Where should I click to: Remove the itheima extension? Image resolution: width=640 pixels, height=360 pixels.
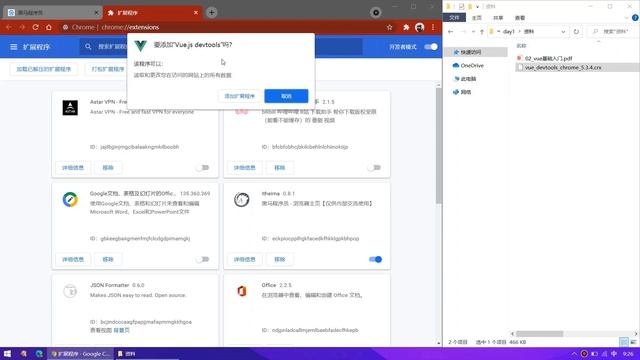(x=280, y=259)
